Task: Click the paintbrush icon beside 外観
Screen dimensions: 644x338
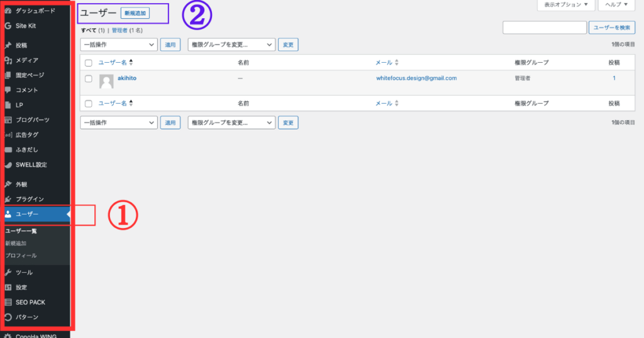Action: tap(8, 184)
